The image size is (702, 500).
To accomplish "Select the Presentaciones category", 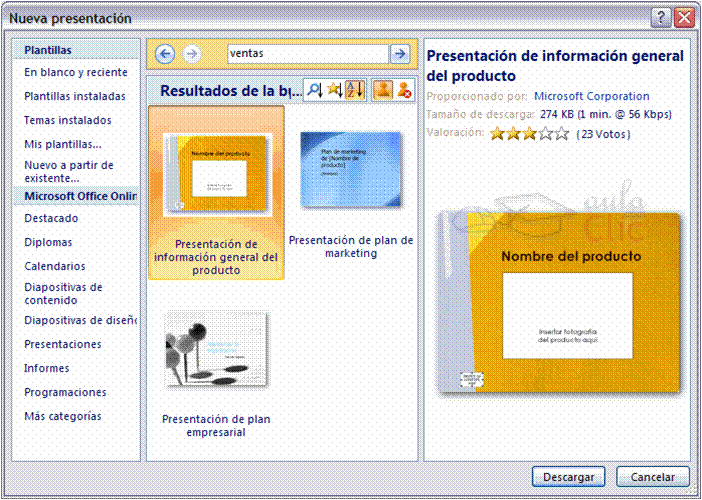I will coord(63,344).
